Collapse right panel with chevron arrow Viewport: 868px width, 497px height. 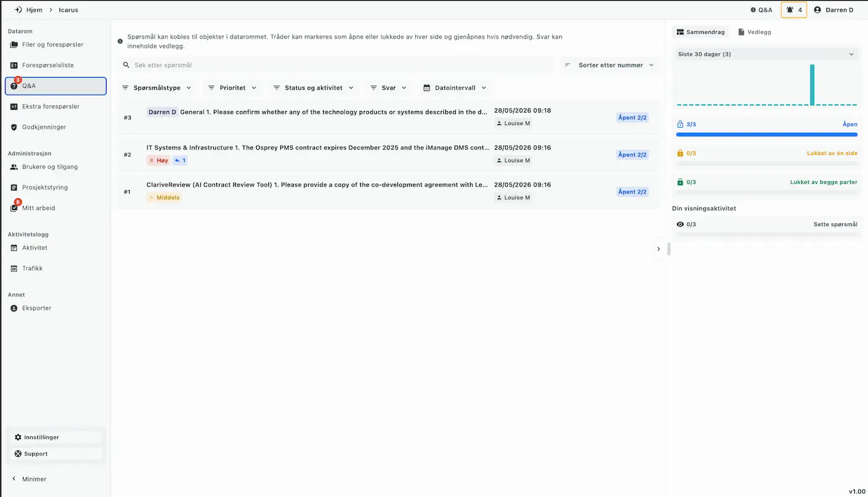tap(658, 249)
